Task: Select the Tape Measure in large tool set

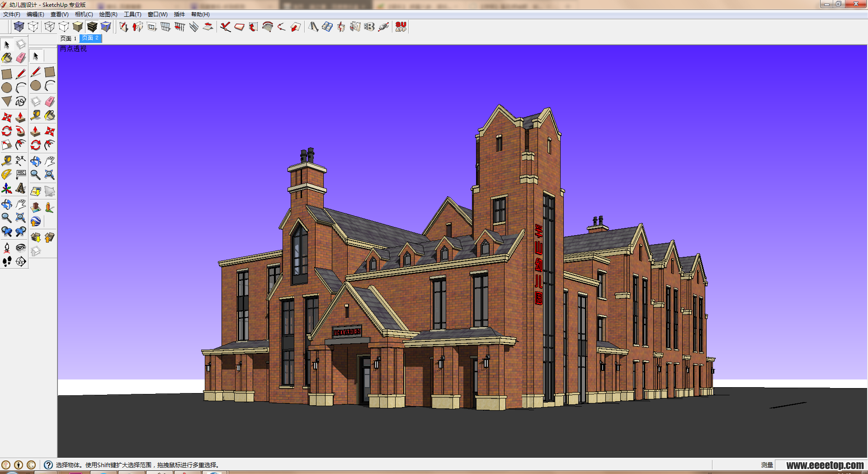Action: click(7, 161)
